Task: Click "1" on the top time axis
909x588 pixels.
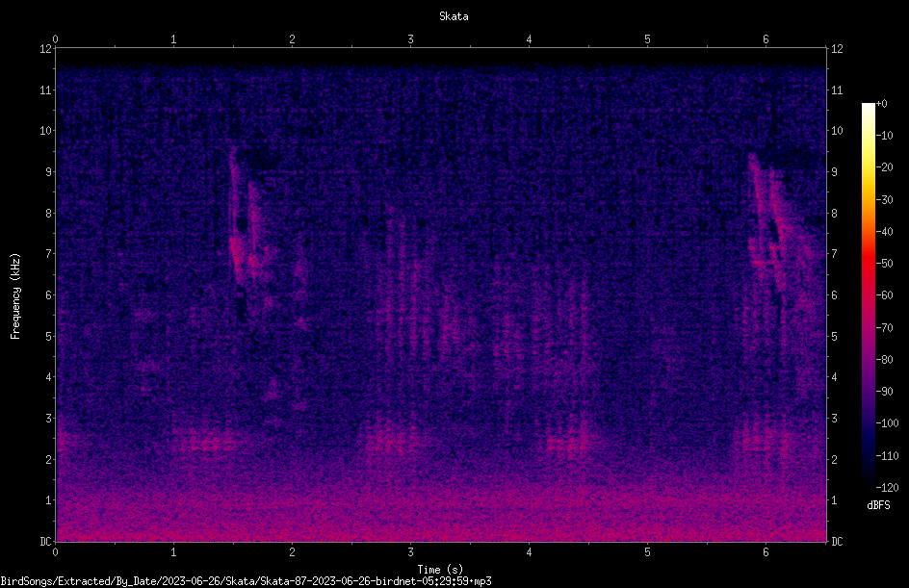Action: click(173, 39)
